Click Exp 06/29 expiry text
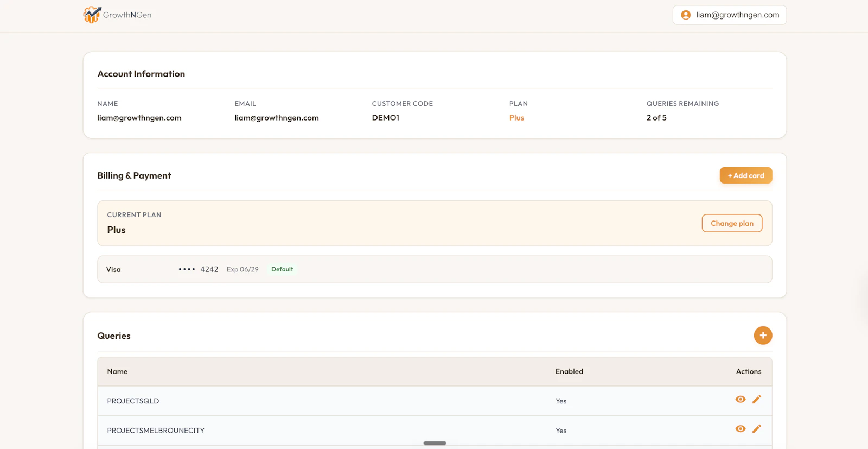Image resolution: width=868 pixels, height=449 pixels. point(242,269)
